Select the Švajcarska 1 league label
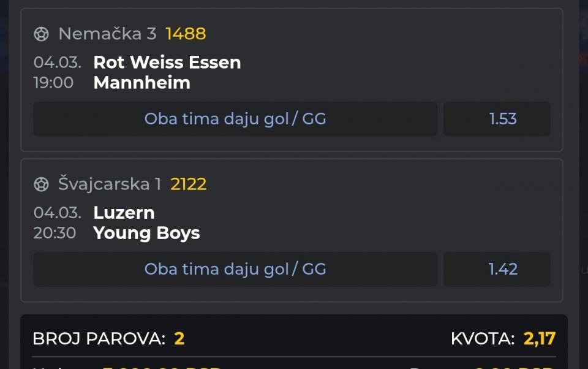The width and height of the screenshot is (588, 369). tap(110, 184)
